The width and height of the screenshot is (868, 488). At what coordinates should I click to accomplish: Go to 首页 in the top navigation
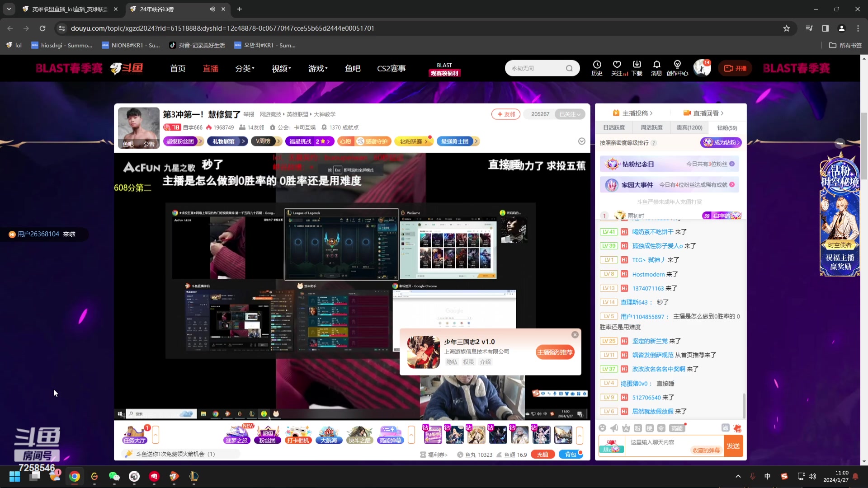click(178, 68)
